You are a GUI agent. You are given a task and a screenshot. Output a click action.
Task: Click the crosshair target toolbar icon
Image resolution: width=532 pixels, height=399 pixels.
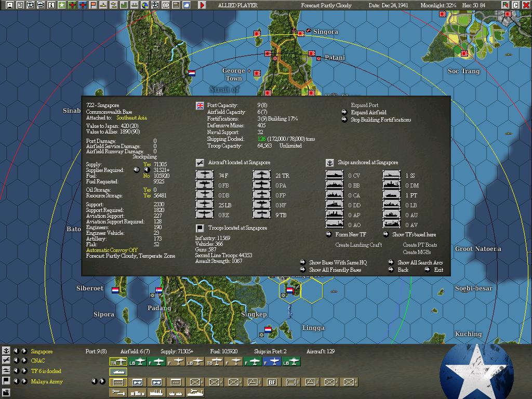(155, 5)
